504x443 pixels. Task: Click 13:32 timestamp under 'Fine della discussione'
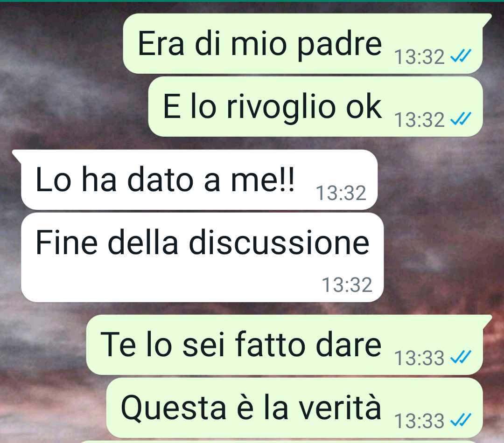pyautogui.click(x=347, y=285)
